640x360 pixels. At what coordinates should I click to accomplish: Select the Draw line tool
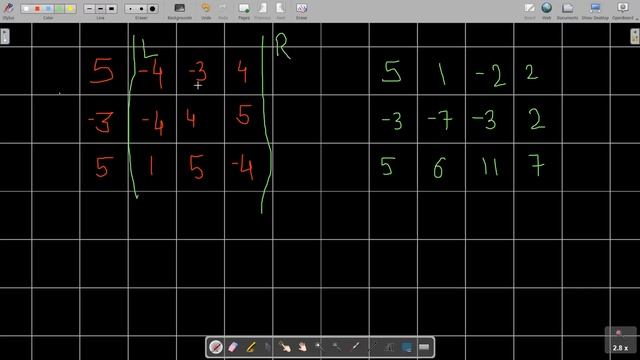(x=372, y=347)
